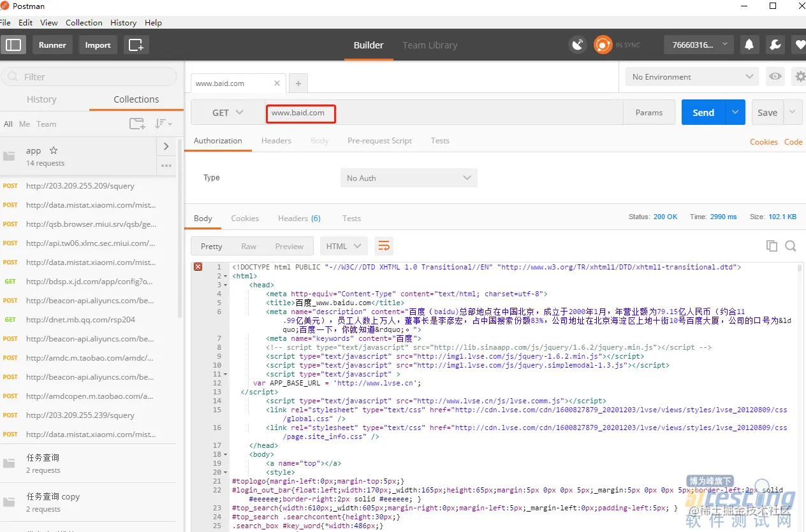Switch to Team Library tab
The width and height of the screenshot is (806, 532).
(430, 45)
